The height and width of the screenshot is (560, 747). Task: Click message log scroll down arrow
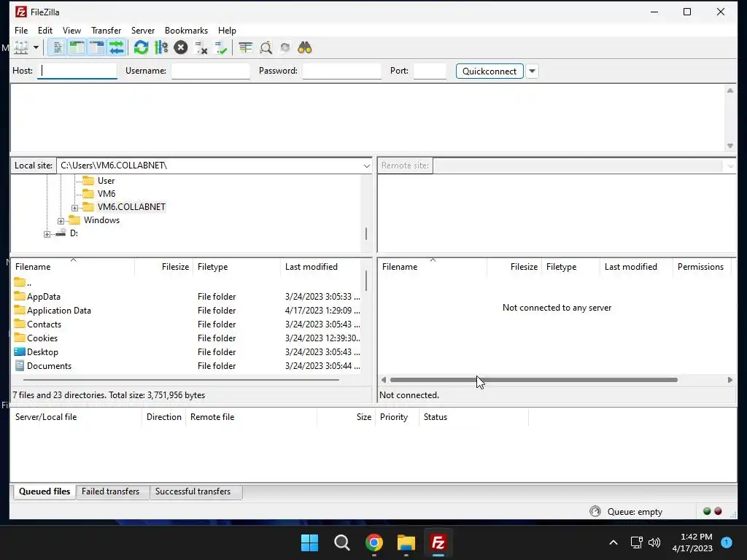(729, 146)
